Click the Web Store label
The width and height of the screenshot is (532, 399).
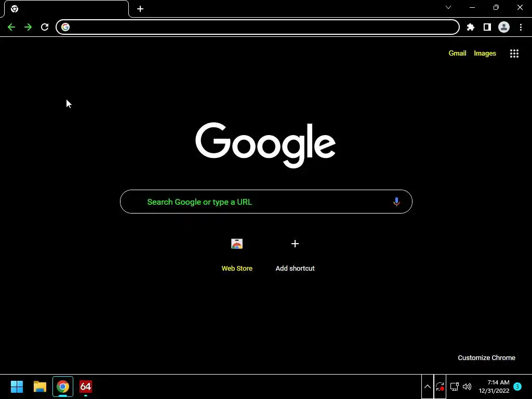point(237,269)
